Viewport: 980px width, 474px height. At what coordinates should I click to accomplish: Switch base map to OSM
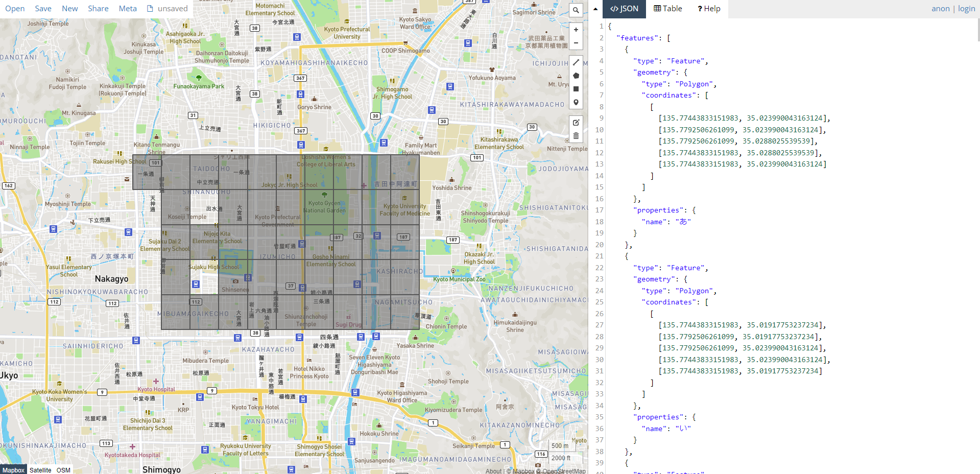click(63, 470)
